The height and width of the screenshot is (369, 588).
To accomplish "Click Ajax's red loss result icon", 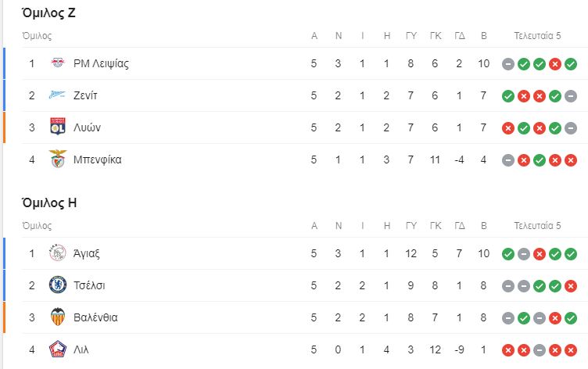I will tap(540, 254).
